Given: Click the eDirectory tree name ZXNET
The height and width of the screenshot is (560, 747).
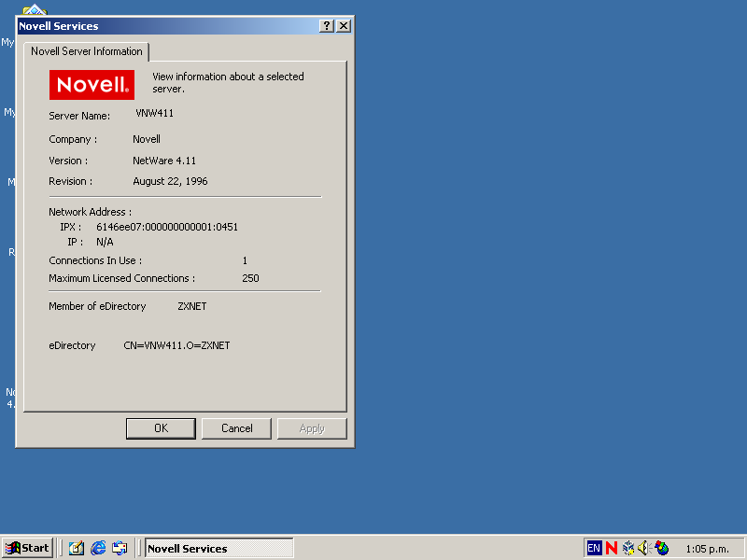Looking at the screenshot, I should 192,307.
